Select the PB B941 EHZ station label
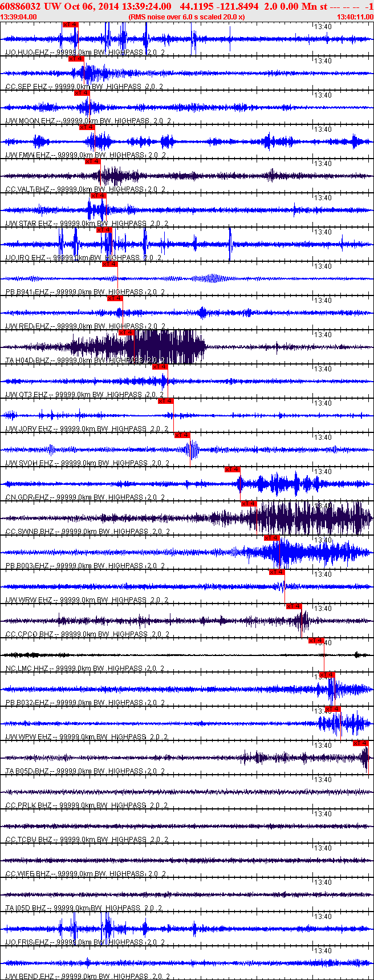The width and height of the screenshot is (374, 980). pos(86,291)
